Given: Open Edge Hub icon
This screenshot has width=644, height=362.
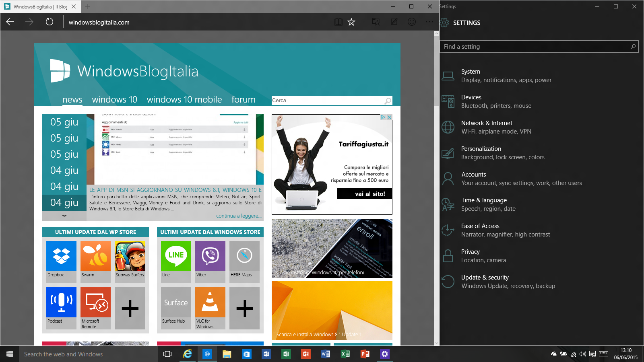Looking at the screenshot, I should (x=376, y=22).
